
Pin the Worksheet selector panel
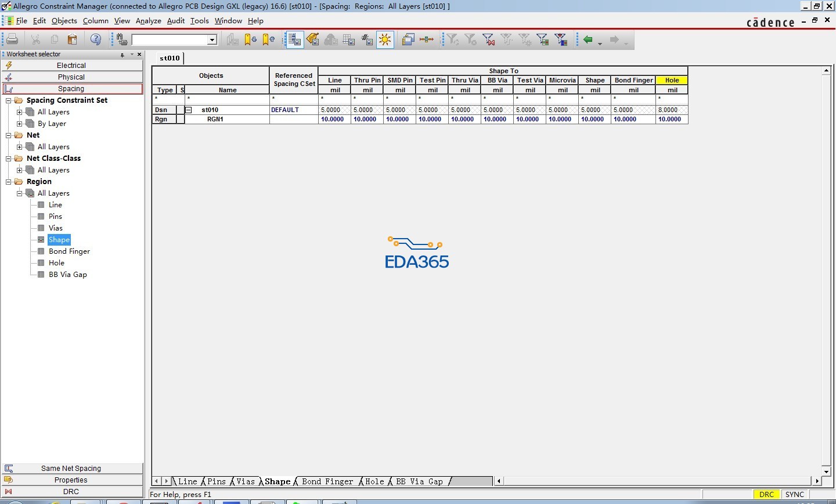click(x=122, y=55)
